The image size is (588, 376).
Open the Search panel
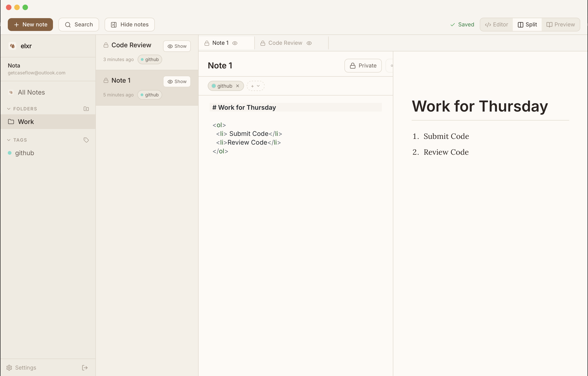click(79, 25)
